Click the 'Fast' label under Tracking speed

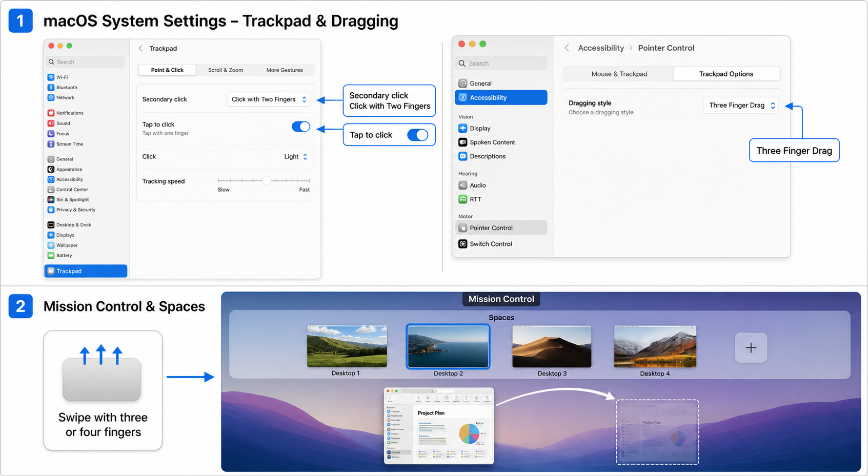(x=305, y=190)
